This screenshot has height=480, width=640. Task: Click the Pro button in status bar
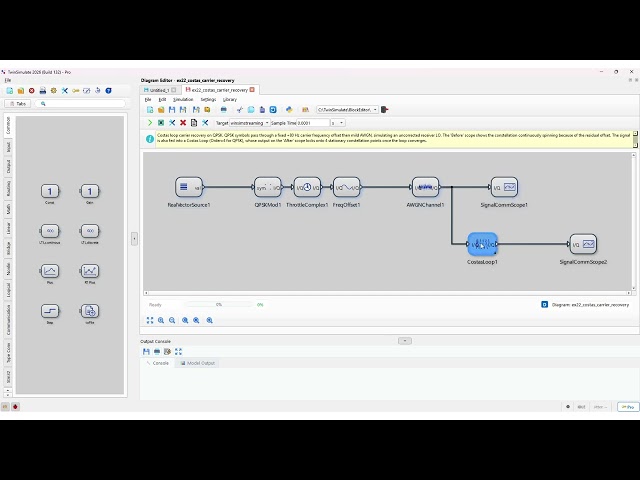tap(628, 407)
